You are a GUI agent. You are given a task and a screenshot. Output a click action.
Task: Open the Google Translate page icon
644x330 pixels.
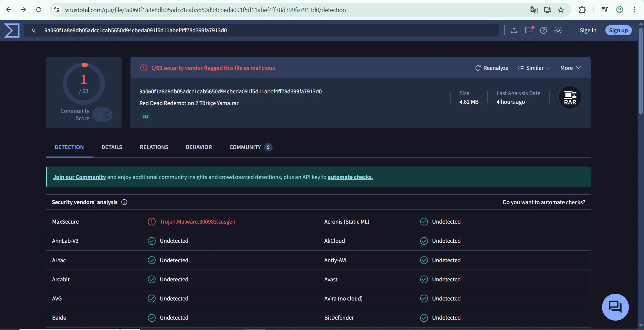point(534,10)
